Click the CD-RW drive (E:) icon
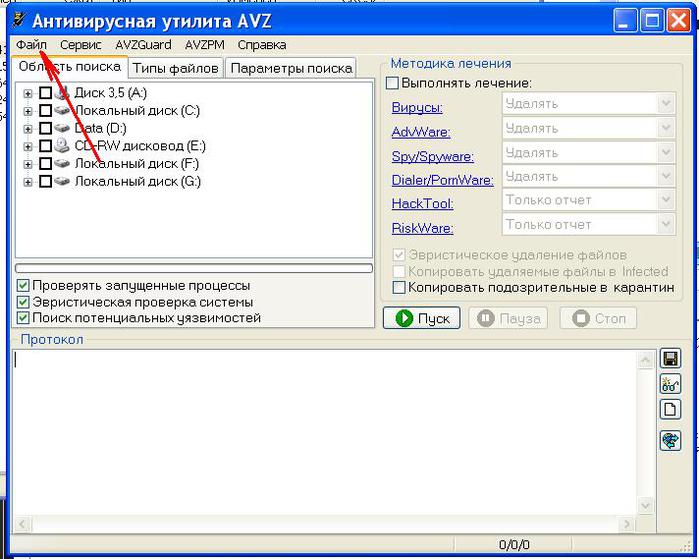Screen dimensions: 699x559 [62, 146]
